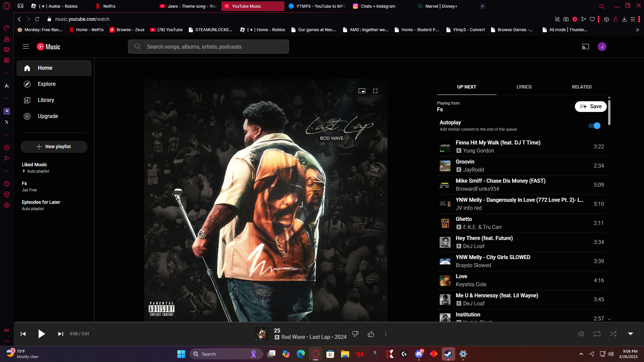Toggle shuffle for the queue
Viewport: 644px width, 362px height.
point(613,334)
